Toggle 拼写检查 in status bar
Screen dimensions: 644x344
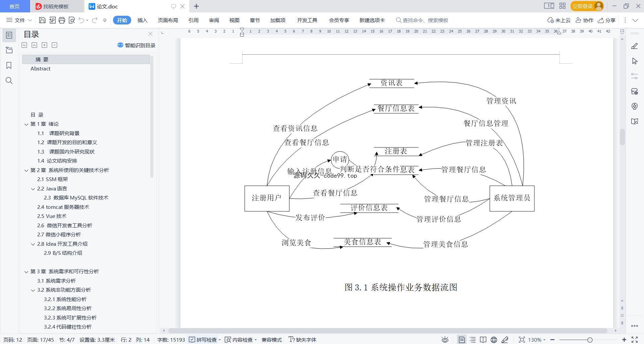point(203,340)
